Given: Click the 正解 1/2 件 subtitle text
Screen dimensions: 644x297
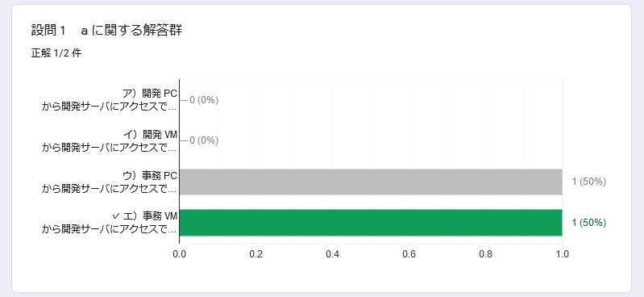Looking at the screenshot, I should coord(56,53).
